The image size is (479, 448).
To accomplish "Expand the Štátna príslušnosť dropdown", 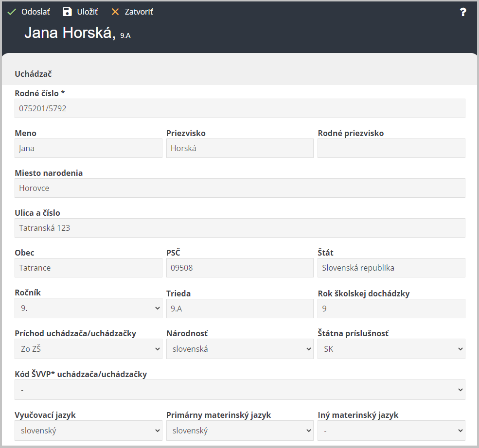I will pyautogui.click(x=391, y=349).
